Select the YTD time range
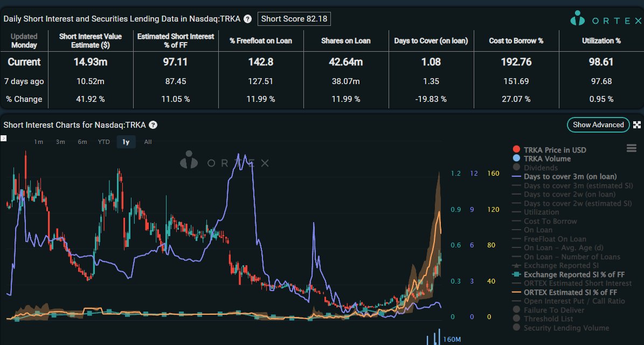Image resolution: width=644 pixels, height=345 pixels. tap(103, 142)
